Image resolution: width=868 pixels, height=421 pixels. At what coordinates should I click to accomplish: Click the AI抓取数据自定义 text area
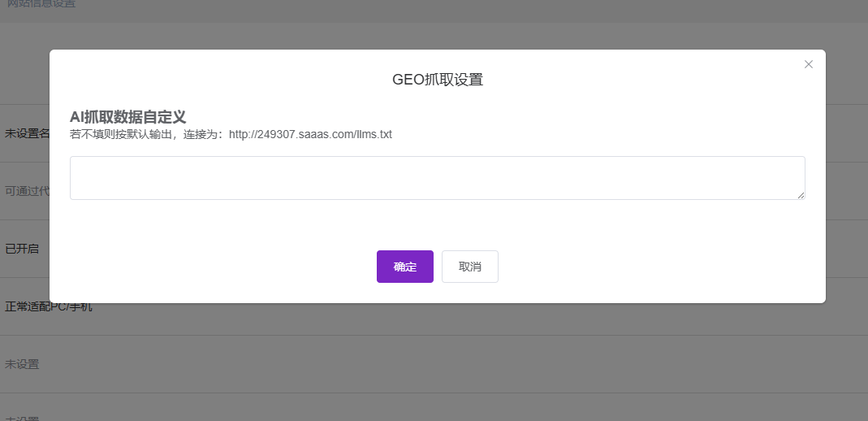click(x=437, y=177)
